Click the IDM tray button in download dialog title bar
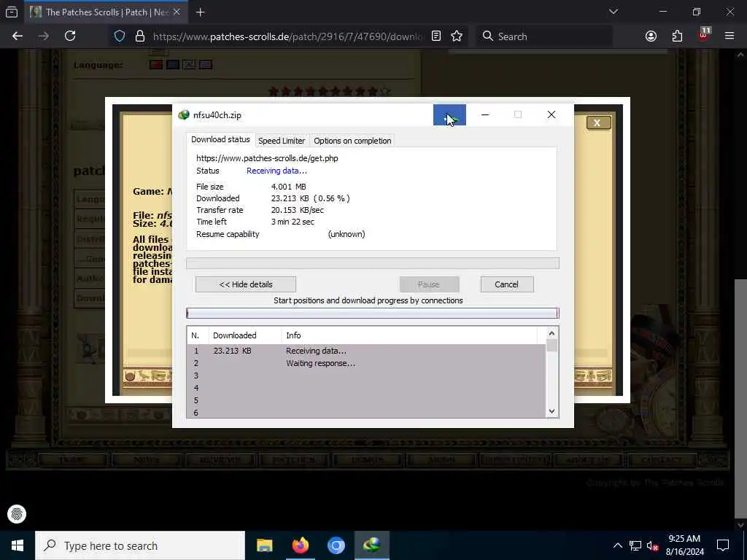Screen dimensions: 747x560 [x=449, y=114]
